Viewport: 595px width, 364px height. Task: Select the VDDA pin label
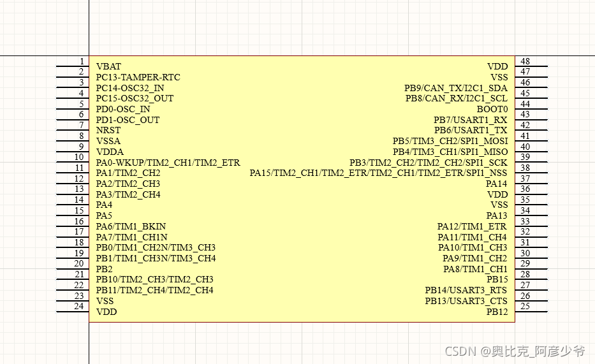click(110, 152)
